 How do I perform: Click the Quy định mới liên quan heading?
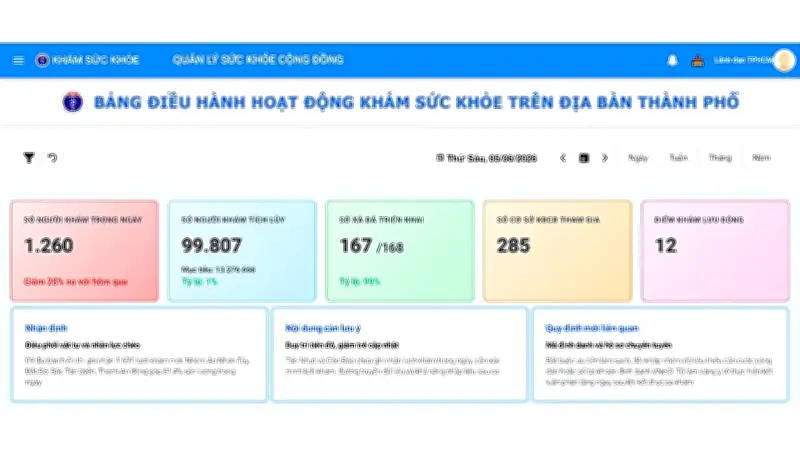click(592, 328)
